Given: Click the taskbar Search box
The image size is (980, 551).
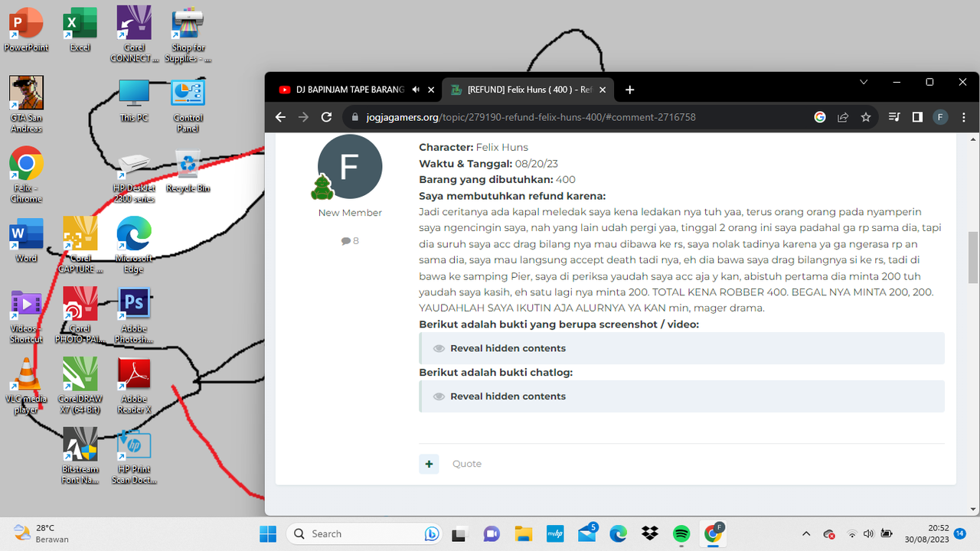Looking at the screenshot, I should coord(365,533).
